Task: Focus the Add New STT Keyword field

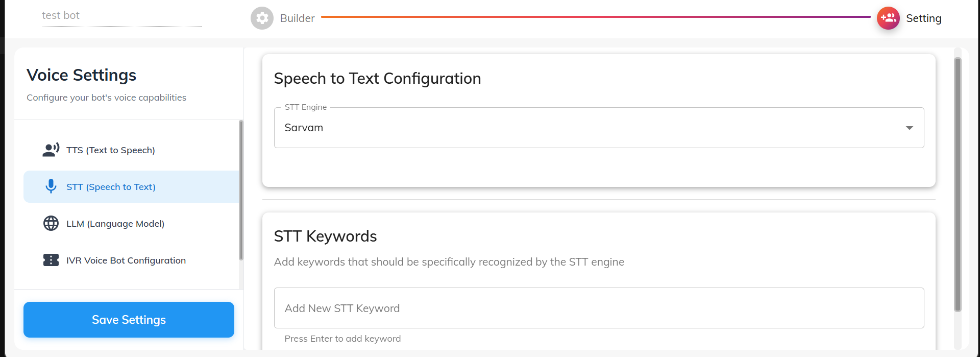Action: 598,308
